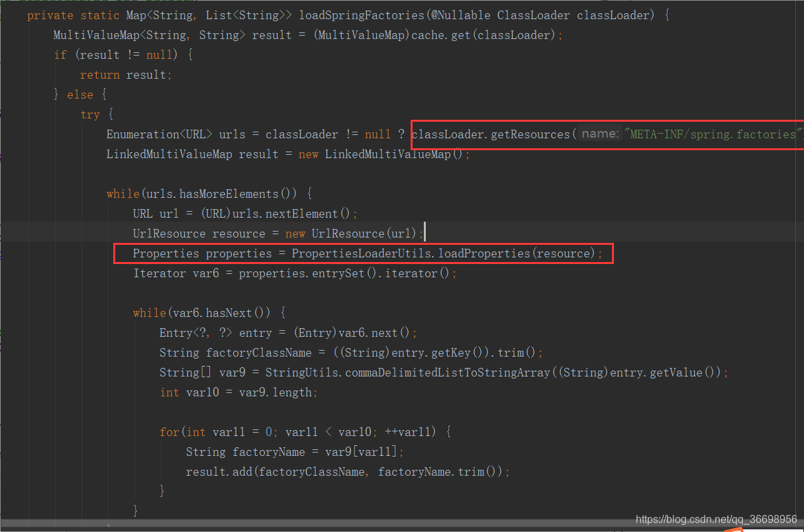The height and width of the screenshot is (532, 804).
Task: Click the "META-INF/spring.factories" string literal
Action: click(713, 134)
